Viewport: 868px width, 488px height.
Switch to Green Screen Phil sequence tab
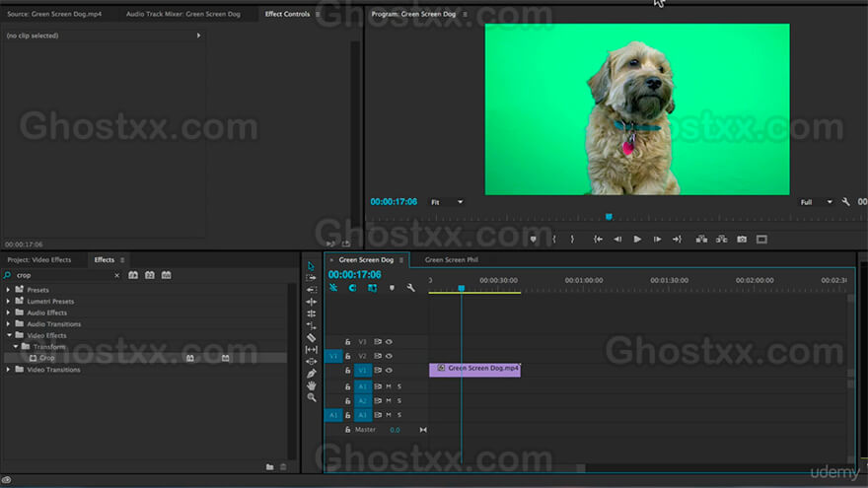(x=451, y=259)
